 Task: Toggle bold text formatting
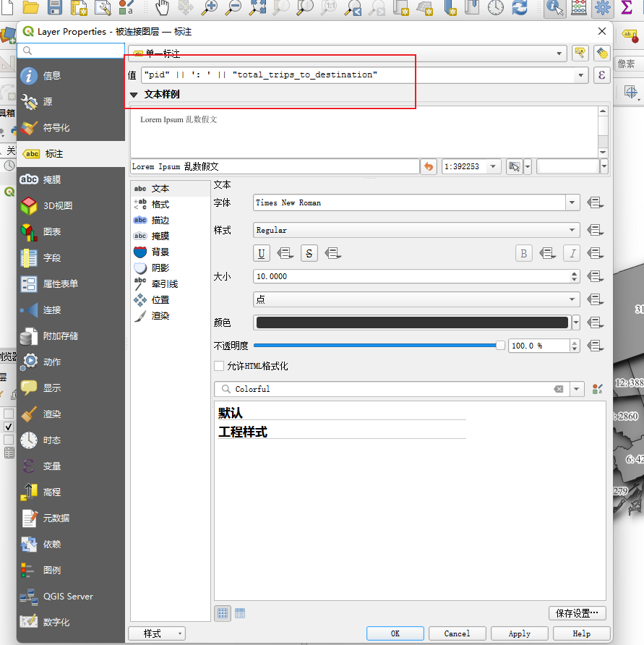click(x=523, y=253)
